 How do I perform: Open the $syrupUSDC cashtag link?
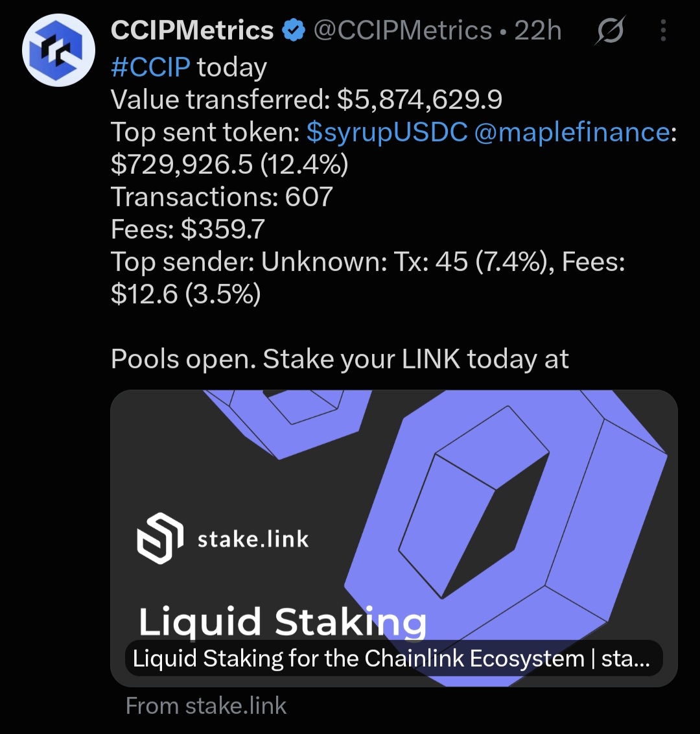click(x=387, y=132)
